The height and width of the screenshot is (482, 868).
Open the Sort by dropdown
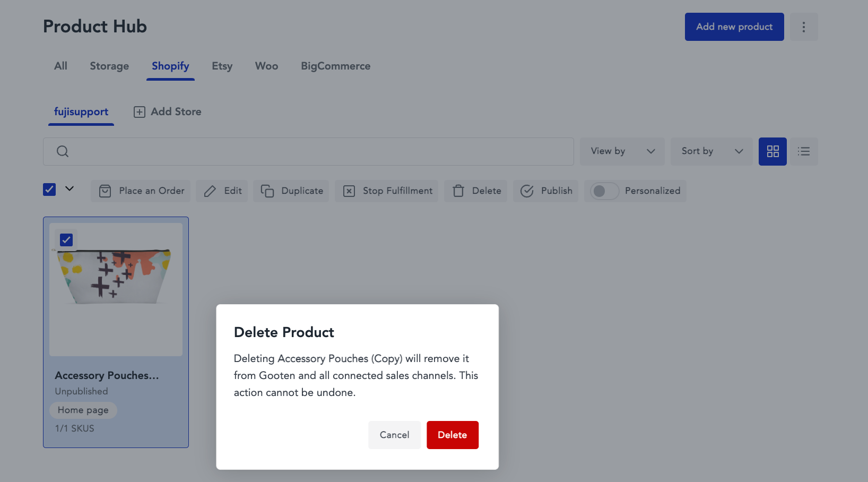(711, 151)
